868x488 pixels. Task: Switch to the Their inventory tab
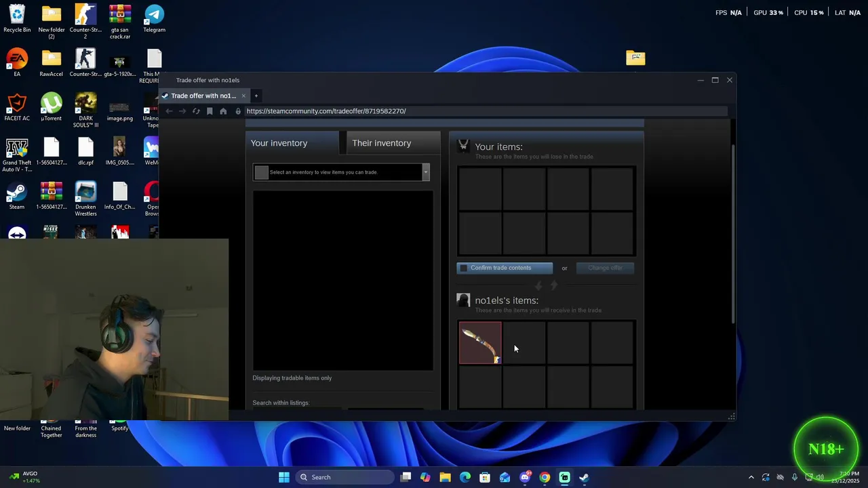click(393, 143)
